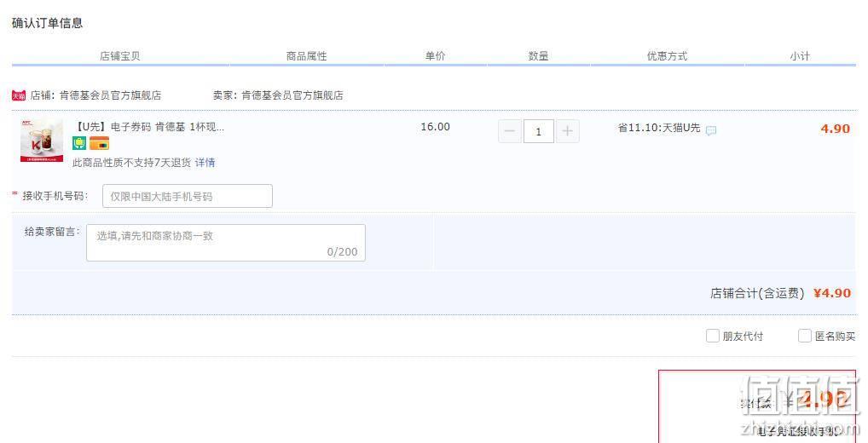
Task: Enable the 朋友代付 checkbox
Action: pyautogui.click(x=713, y=336)
